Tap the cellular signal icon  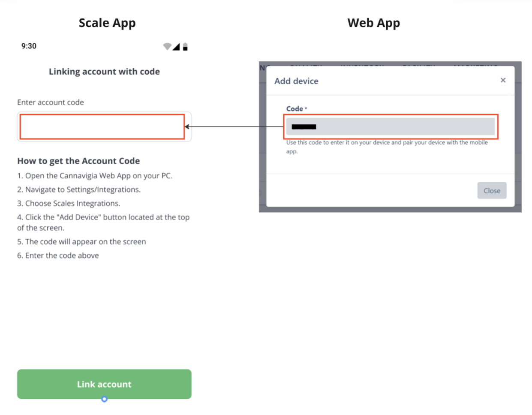point(176,46)
